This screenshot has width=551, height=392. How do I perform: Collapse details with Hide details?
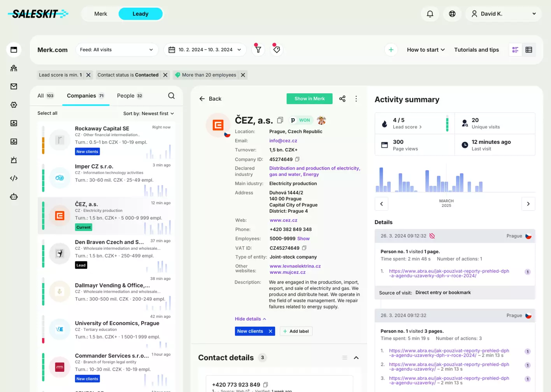(x=251, y=319)
